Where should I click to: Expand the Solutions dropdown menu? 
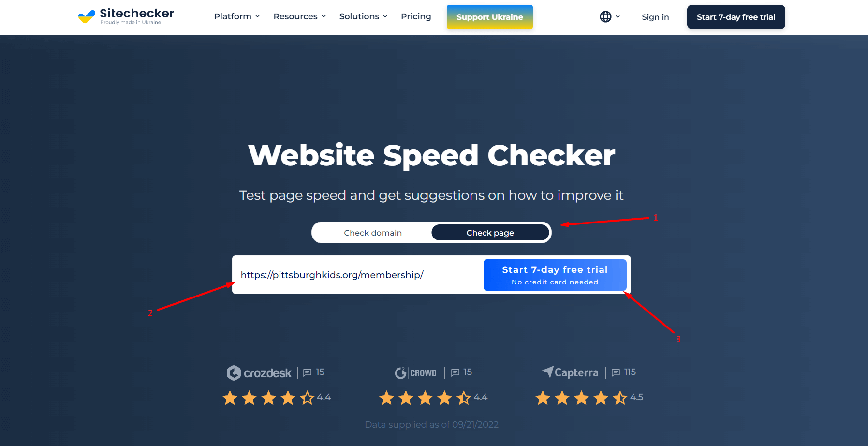(364, 16)
